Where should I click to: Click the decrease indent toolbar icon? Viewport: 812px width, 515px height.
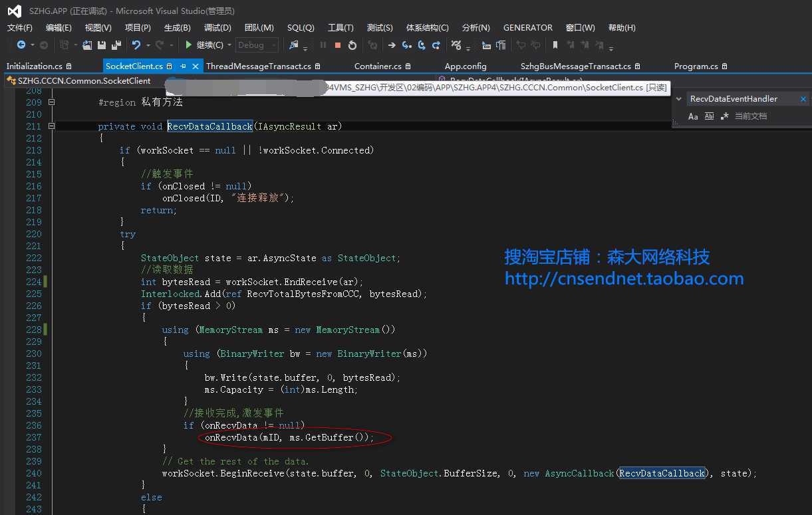(486, 45)
